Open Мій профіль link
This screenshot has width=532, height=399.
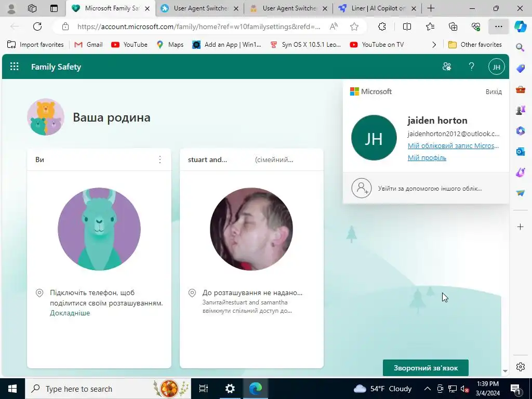[x=427, y=157]
